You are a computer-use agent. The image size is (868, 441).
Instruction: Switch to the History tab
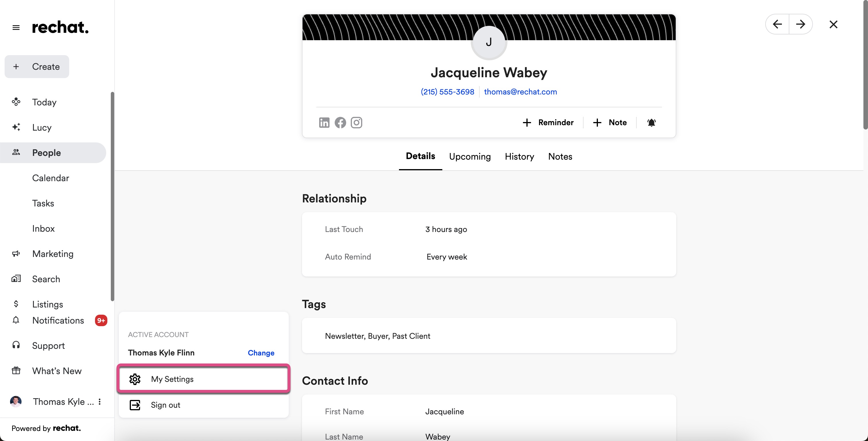[519, 156]
